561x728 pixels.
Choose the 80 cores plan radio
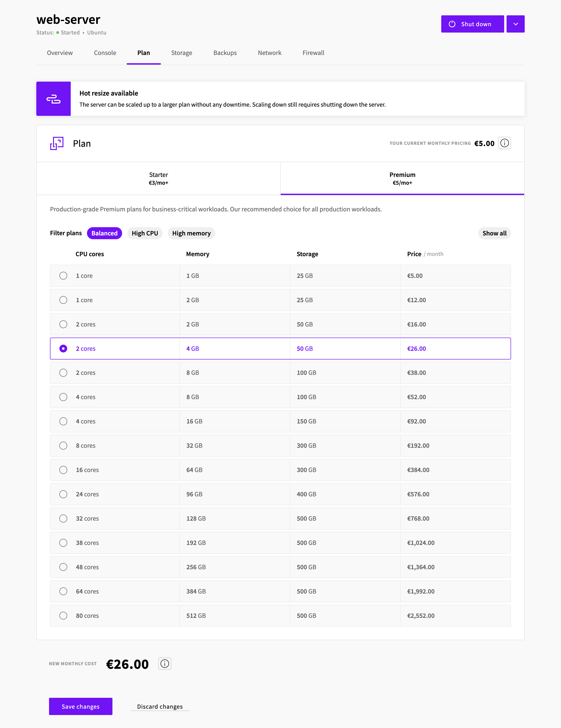coord(63,616)
